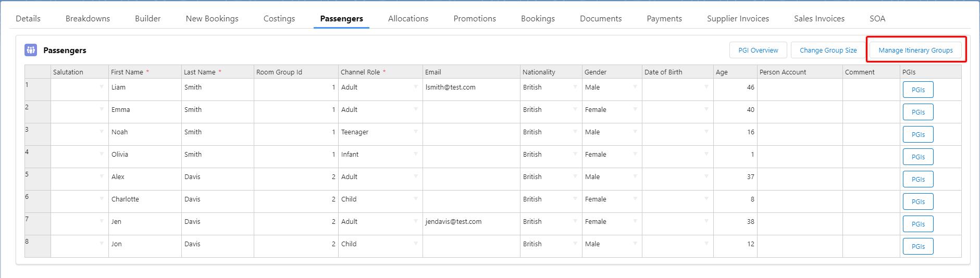The width and height of the screenshot is (980, 278).
Task: Open PGIs for Emma Smith
Action: coord(918,112)
